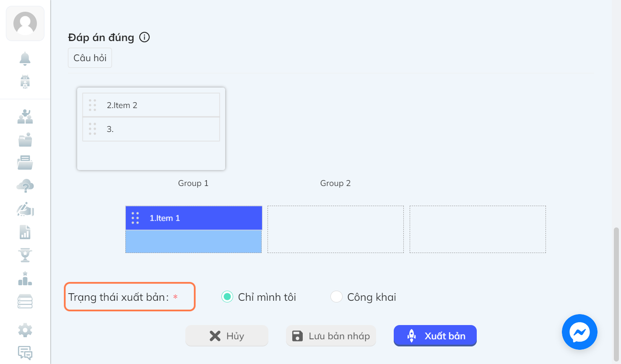Open the settings gear icon
This screenshot has height=364, width=621.
pos(25,330)
